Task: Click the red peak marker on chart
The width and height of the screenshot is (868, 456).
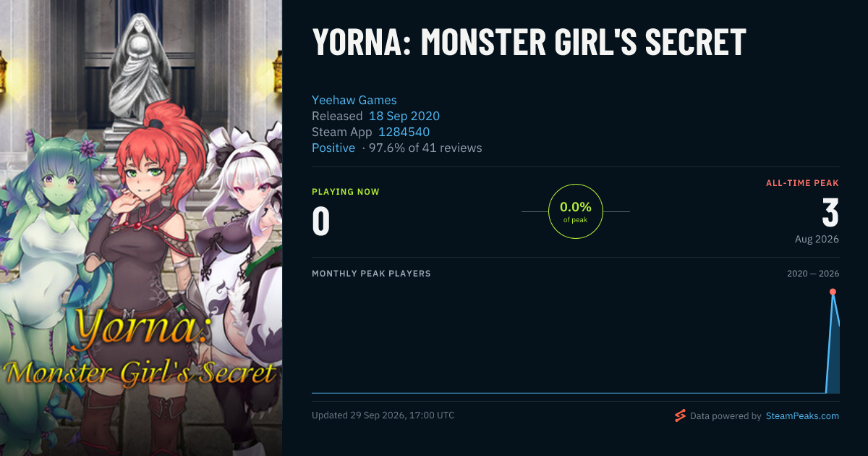Action: tap(833, 292)
